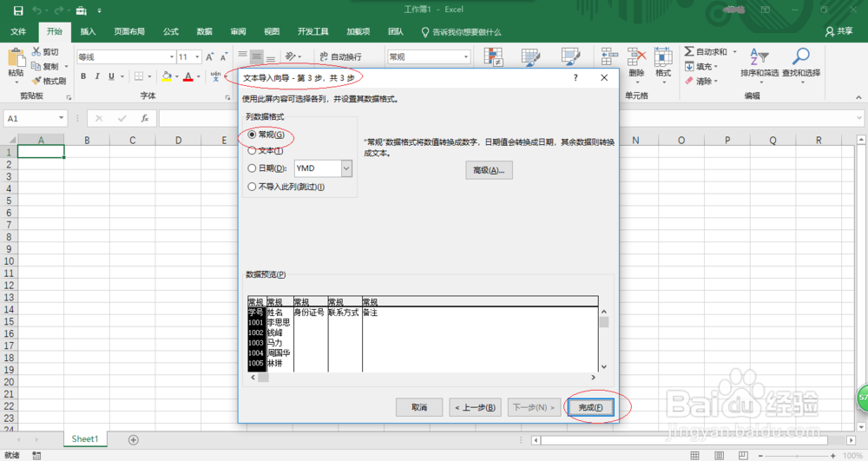Click the Insert Function fx icon
868x461 pixels.
144,118
